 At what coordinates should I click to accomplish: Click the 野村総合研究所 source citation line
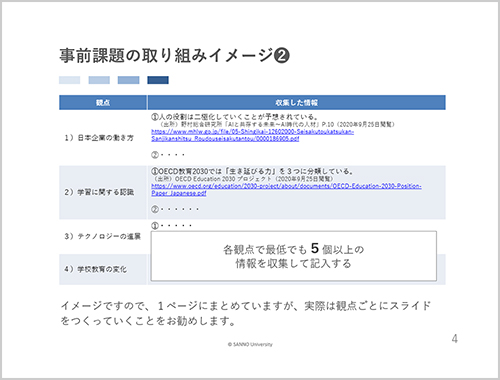[x=277, y=124]
